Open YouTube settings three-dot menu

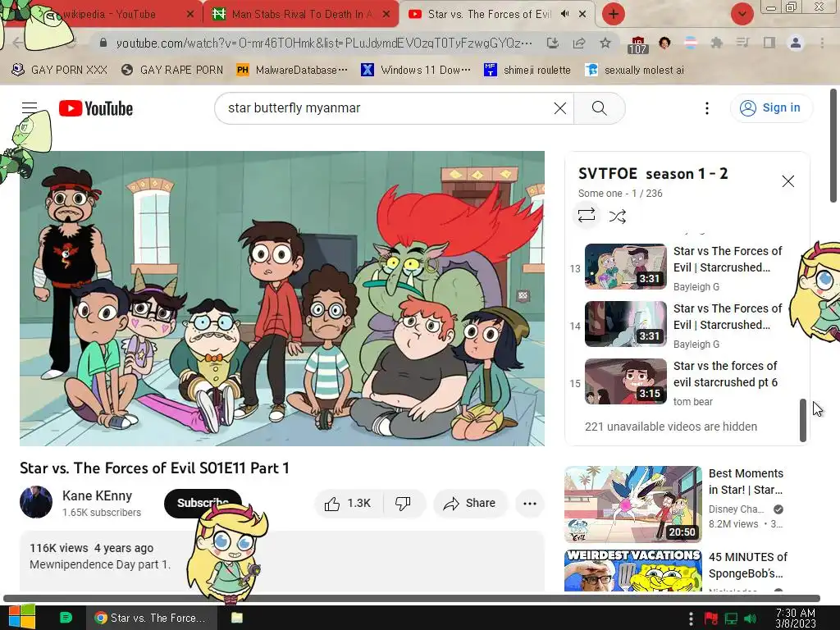pos(706,108)
